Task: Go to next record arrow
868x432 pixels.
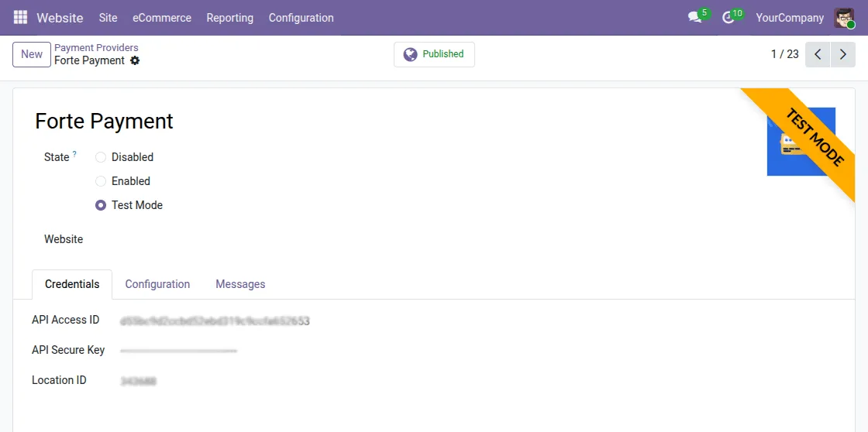Action: tap(843, 54)
